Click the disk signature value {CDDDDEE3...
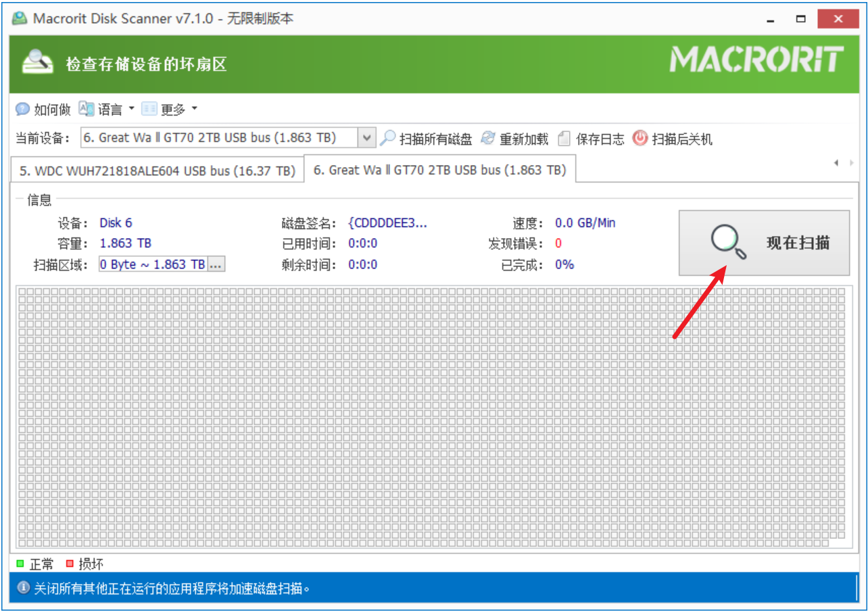Screen dimensions: 868x612 point(387,223)
